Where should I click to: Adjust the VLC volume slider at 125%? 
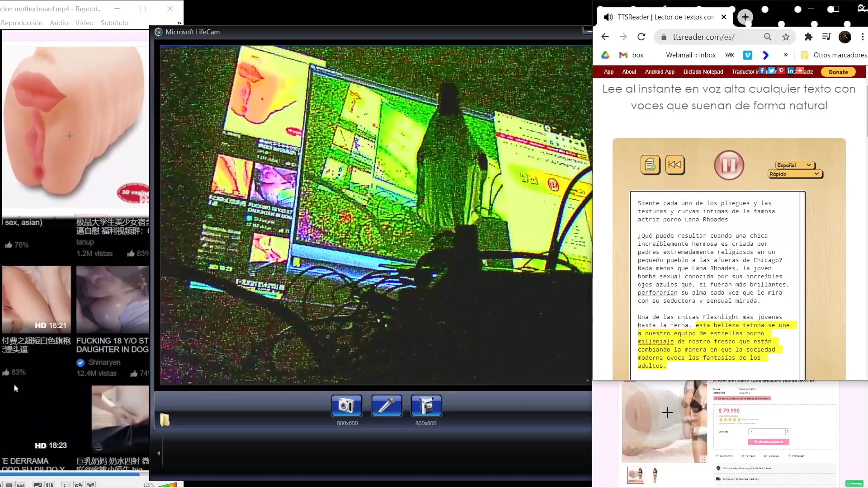pos(167,485)
